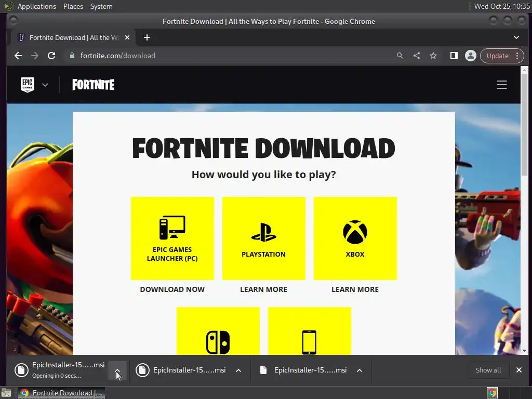Click the Fortnite logo

click(x=94, y=85)
